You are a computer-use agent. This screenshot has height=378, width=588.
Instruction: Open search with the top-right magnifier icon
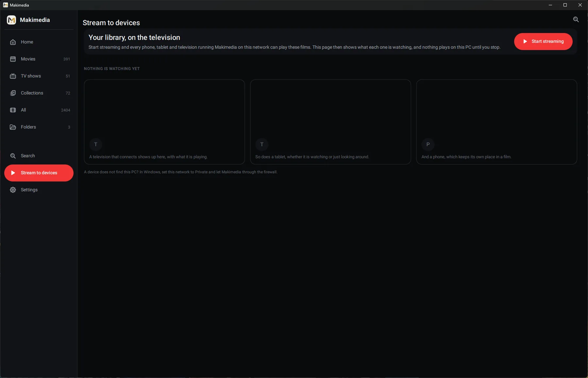click(576, 20)
